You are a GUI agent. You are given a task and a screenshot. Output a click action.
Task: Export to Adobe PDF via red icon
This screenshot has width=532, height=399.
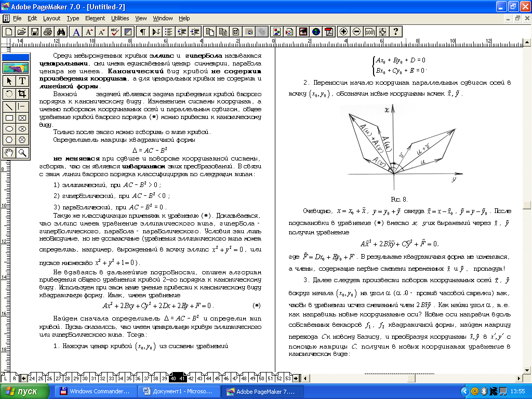point(329,32)
